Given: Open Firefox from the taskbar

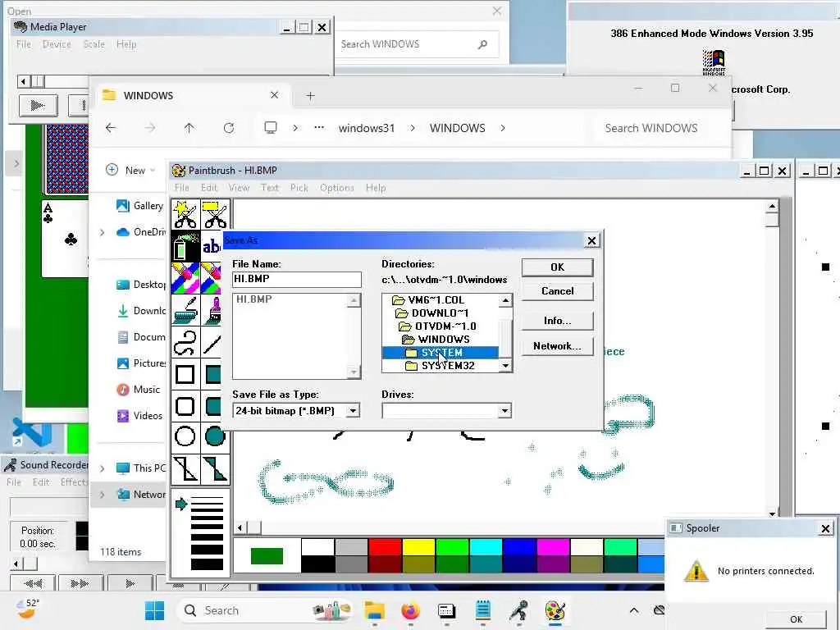Looking at the screenshot, I should coord(410,610).
